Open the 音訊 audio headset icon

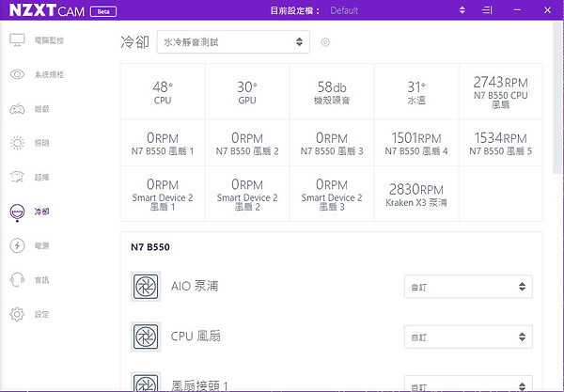tap(17, 280)
